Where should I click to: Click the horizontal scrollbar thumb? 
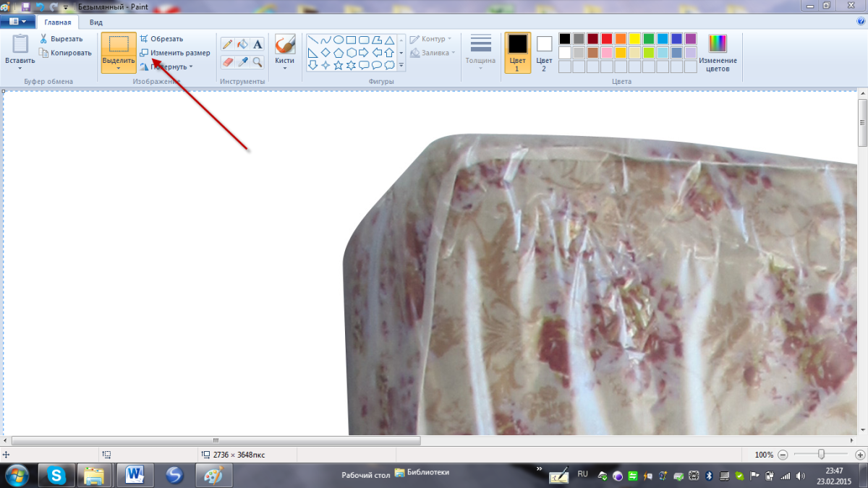[x=216, y=440]
